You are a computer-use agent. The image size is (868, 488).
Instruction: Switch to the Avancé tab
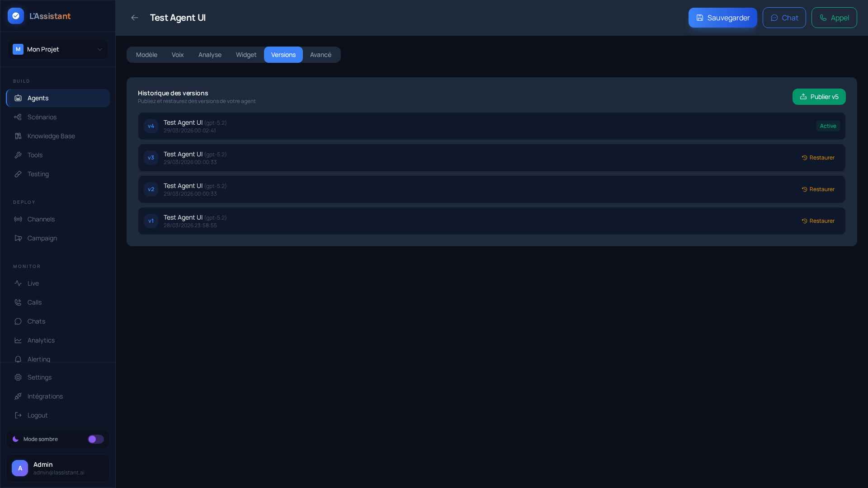[321, 55]
